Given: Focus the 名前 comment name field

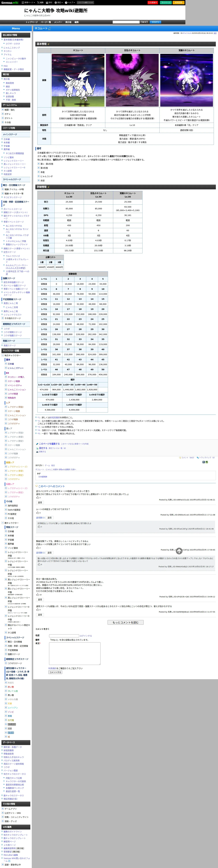Looking at the screenshot, I should tap(64, 636).
